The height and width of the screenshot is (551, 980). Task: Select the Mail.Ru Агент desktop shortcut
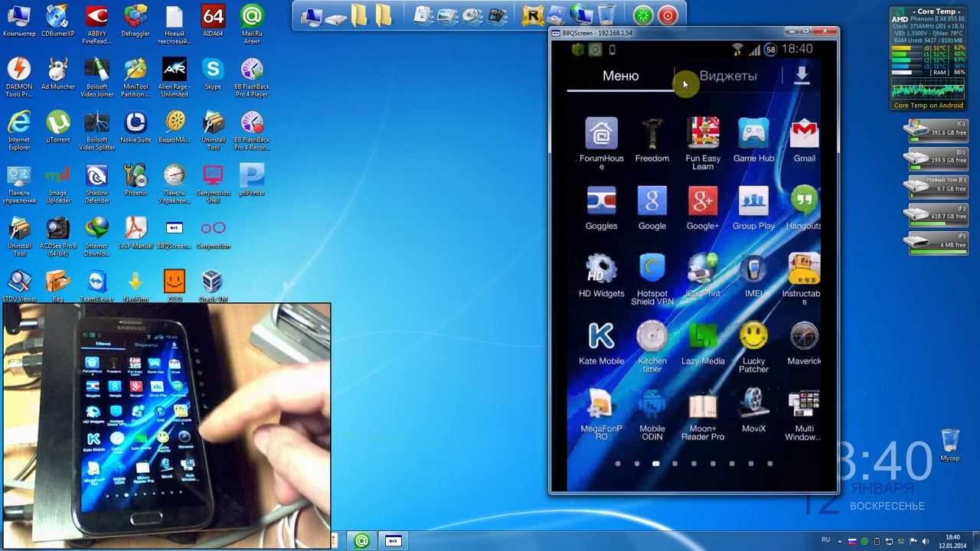[252, 24]
